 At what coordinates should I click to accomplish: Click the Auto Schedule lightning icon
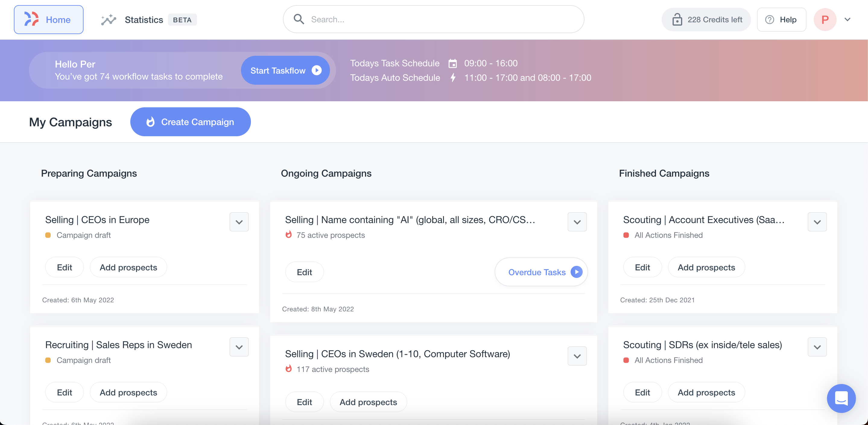[x=453, y=78]
